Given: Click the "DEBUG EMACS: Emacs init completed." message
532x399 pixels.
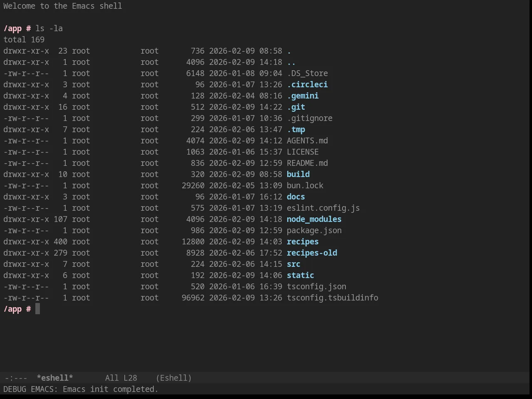Looking at the screenshot, I should coord(81,389).
